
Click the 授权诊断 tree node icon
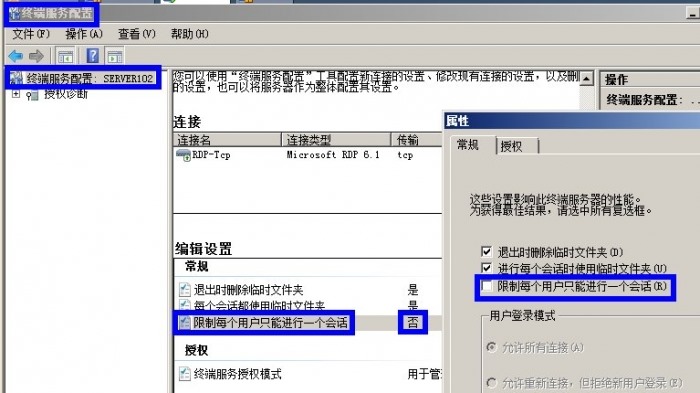point(32,95)
